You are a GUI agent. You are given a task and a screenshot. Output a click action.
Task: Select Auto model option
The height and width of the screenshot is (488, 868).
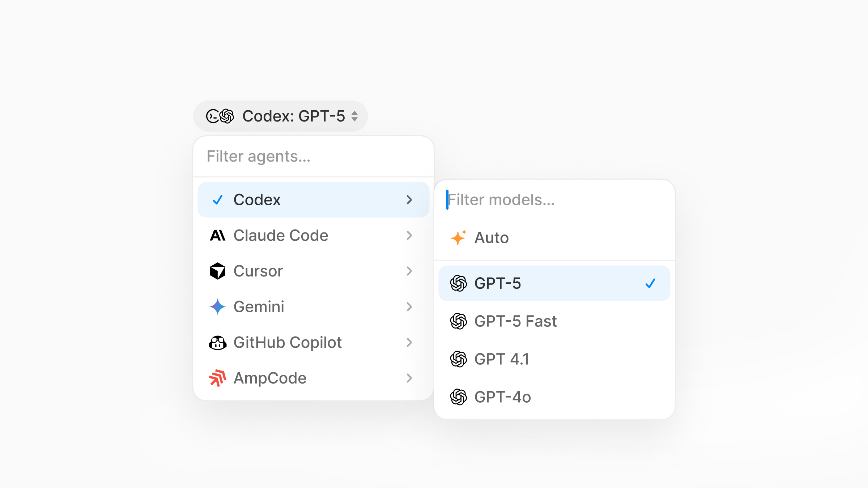pyautogui.click(x=492, y=237)
